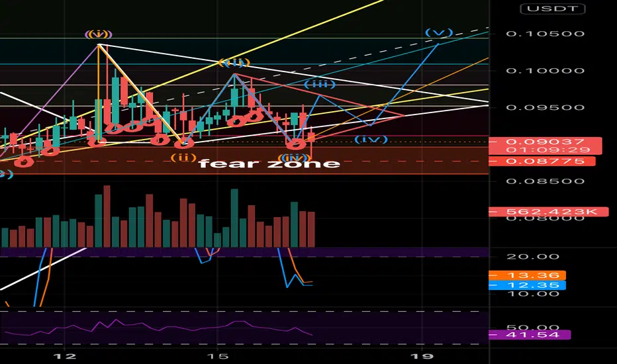
Task: Select the tallest green volume bar near 15
Action: 234,218
